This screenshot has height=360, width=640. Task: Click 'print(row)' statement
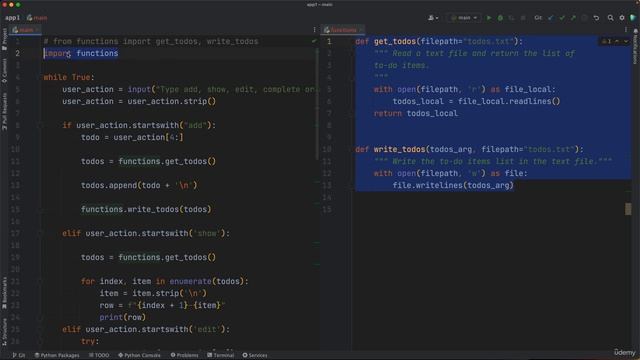[122, 317]
